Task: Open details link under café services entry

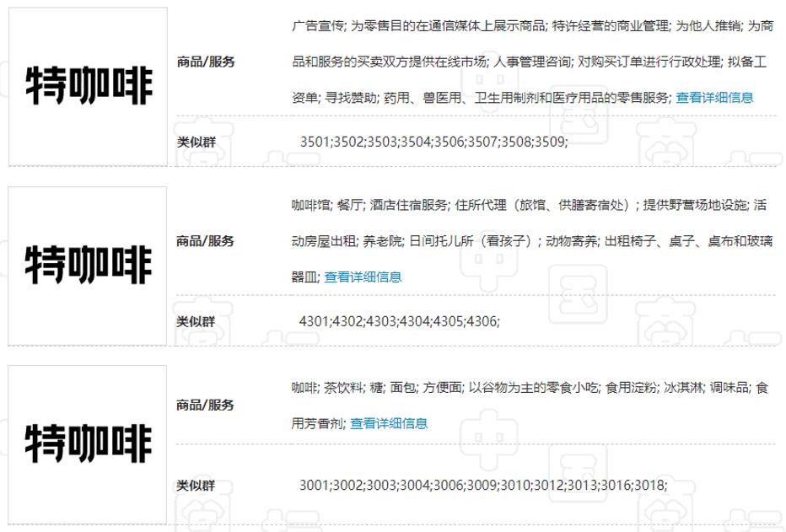Action: coord(363,277)
